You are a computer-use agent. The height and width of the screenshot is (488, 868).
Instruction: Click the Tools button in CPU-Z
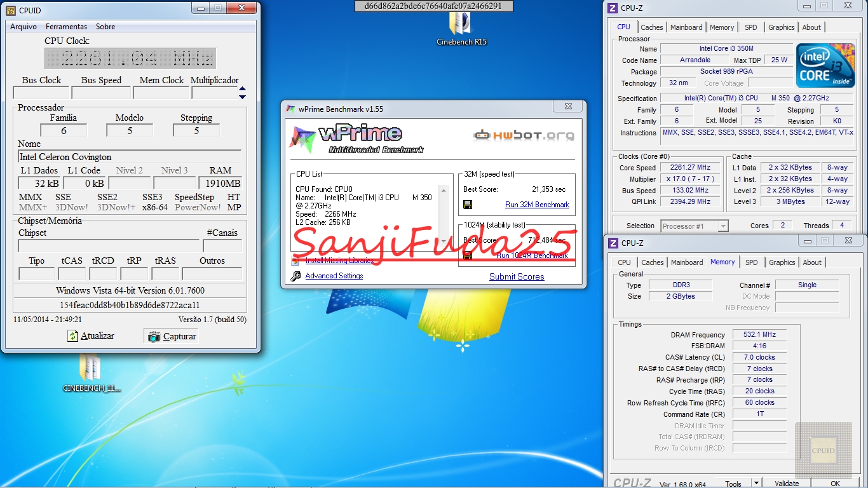click(733, 484)
